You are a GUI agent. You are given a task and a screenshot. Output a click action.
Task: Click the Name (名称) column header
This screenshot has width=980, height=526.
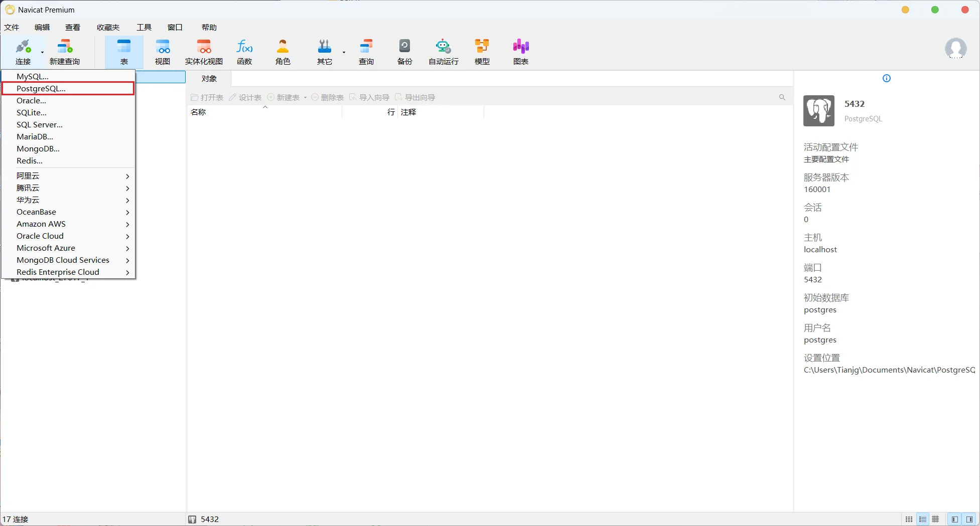(198, 112)
